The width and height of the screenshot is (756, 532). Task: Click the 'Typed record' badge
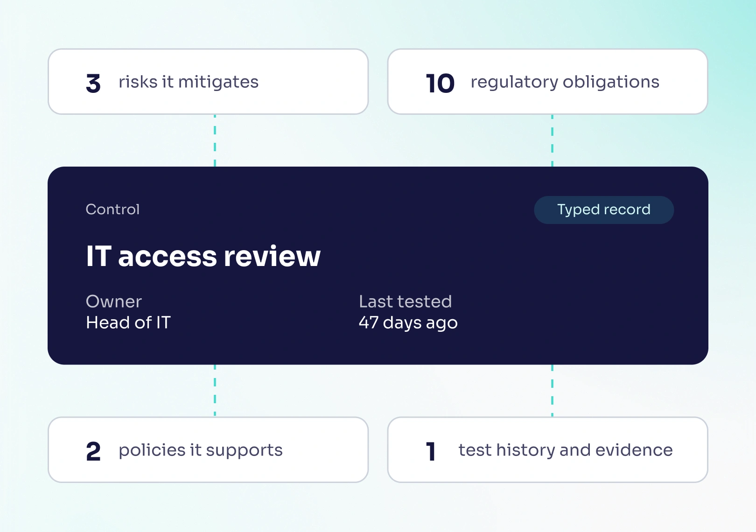point(604,210)
